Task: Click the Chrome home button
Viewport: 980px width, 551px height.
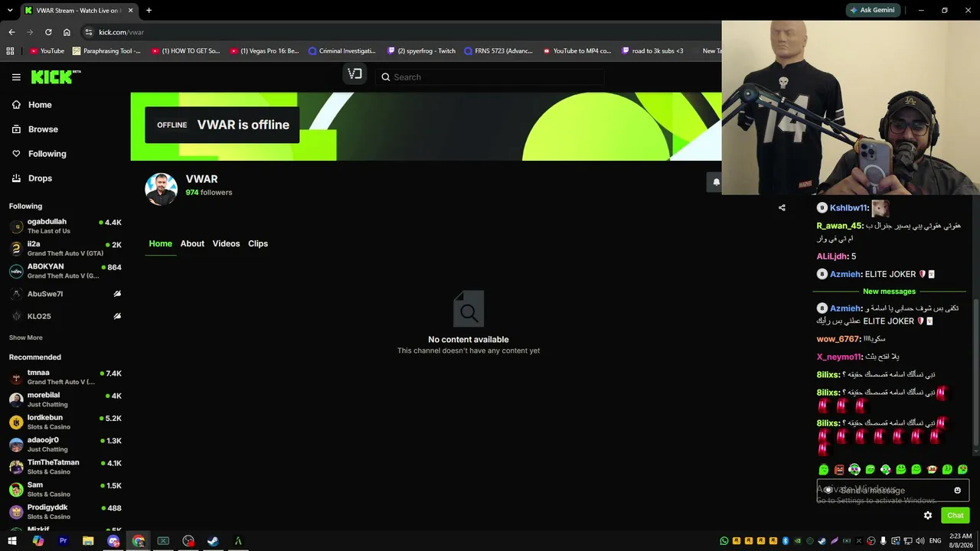Action: click(67, 32)
